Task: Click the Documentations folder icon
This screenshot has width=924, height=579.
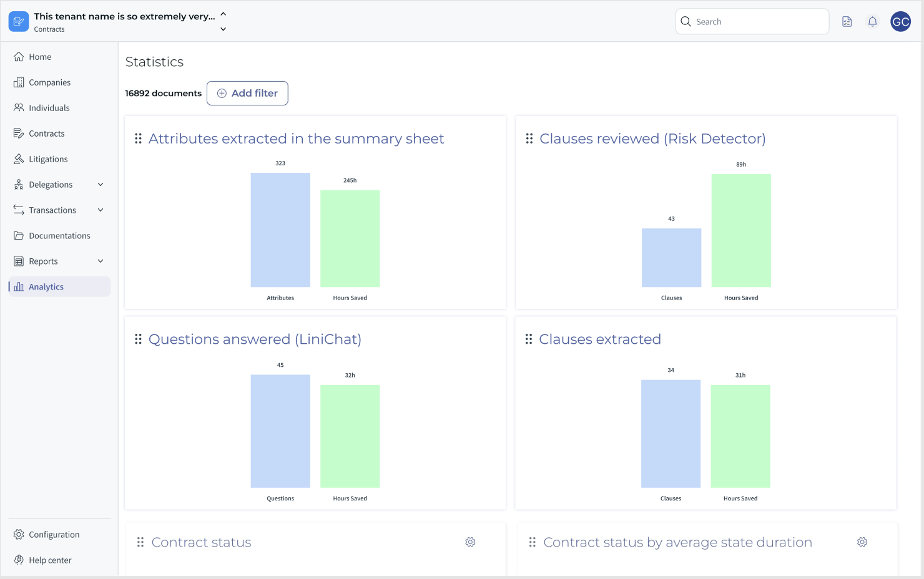Action: 19,236
